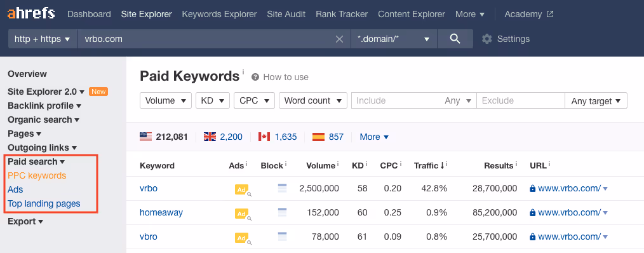Collapse Paid search section
The width and height of the screenshot is (644, 253).
36,161
